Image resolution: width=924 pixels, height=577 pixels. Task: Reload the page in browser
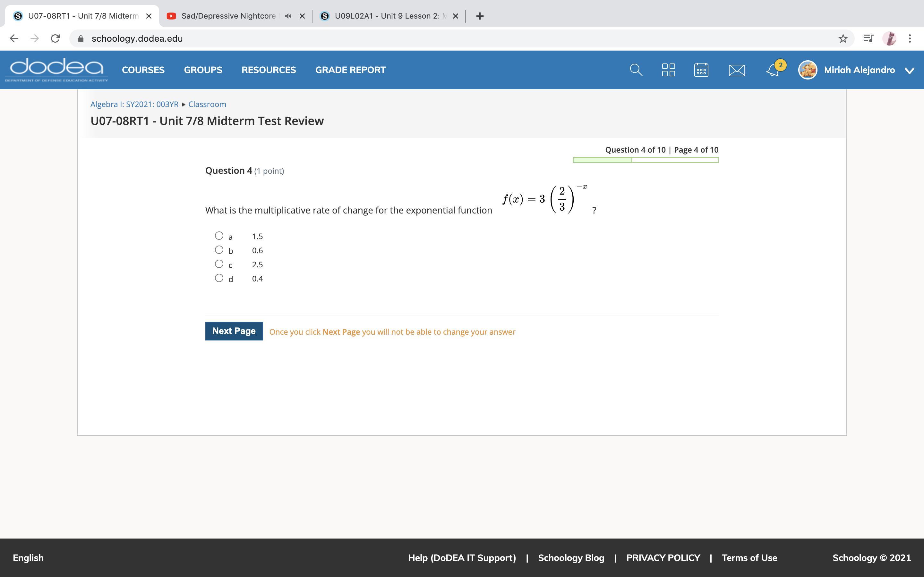(x=56, y=38)
